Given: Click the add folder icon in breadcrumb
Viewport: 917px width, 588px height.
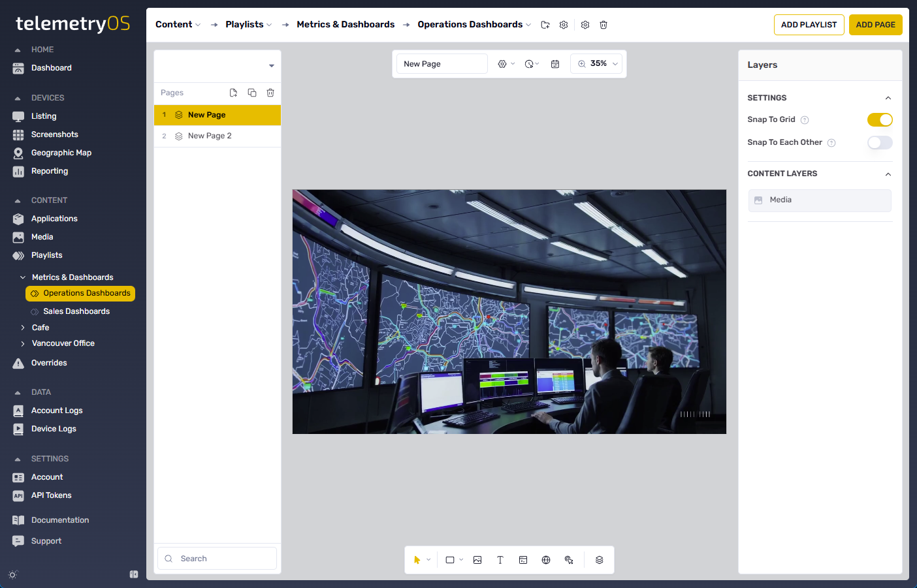Looking at the screenshot, I should [545, 25].
